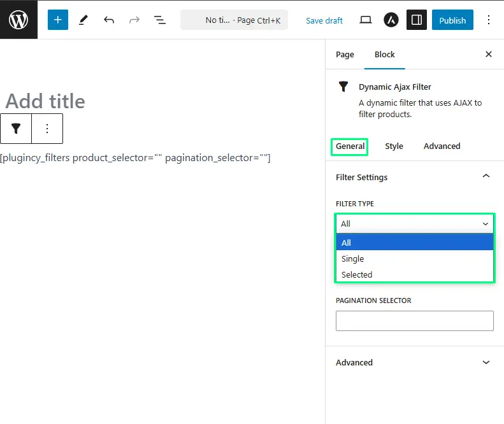Open the WordPress logo menu

18,20
